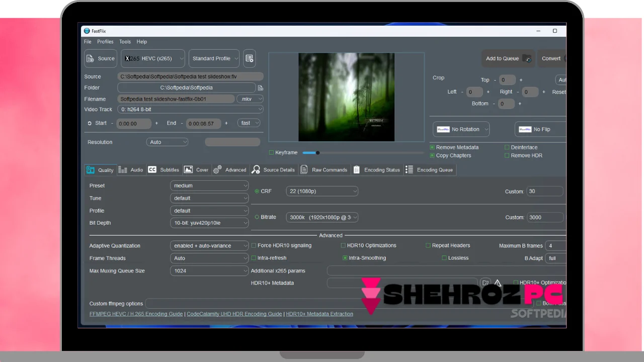Screen dimensions: 644x362
Task: Click the minus button for Top crop
Action: [x=495, y=80]
